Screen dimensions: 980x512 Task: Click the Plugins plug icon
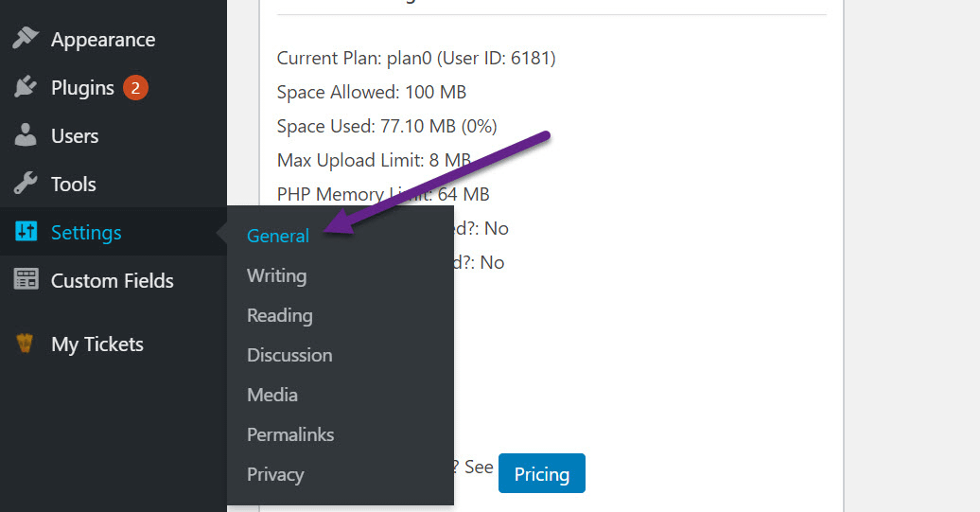25,87
